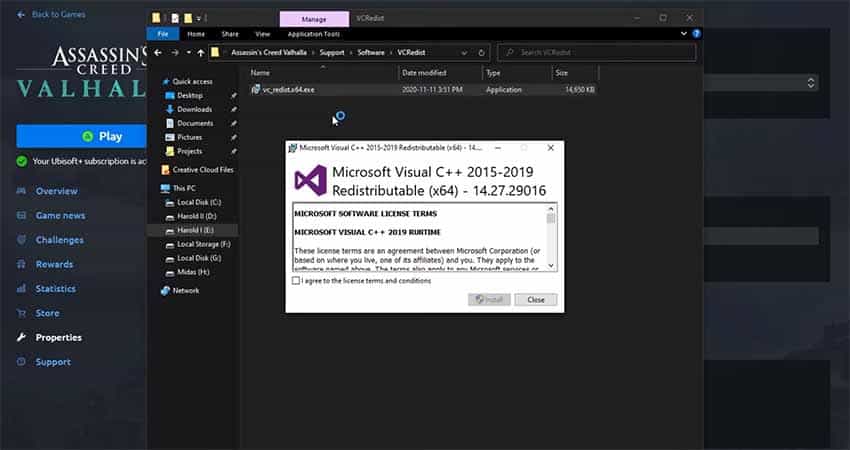Expand the address bar history dropdown
850x450 pixels.
464,53
